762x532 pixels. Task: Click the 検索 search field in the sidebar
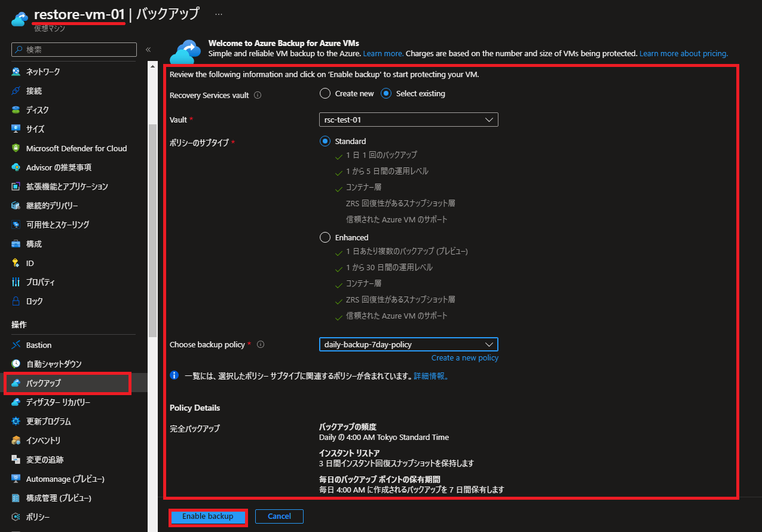74,50
